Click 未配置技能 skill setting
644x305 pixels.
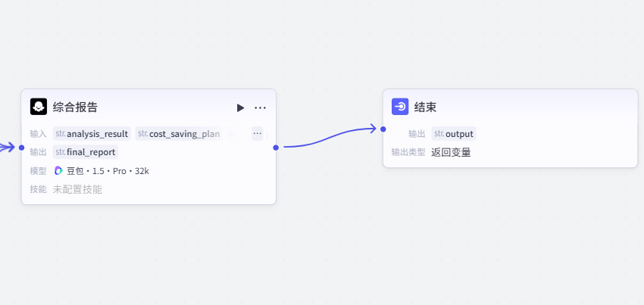tap(77, 189)
